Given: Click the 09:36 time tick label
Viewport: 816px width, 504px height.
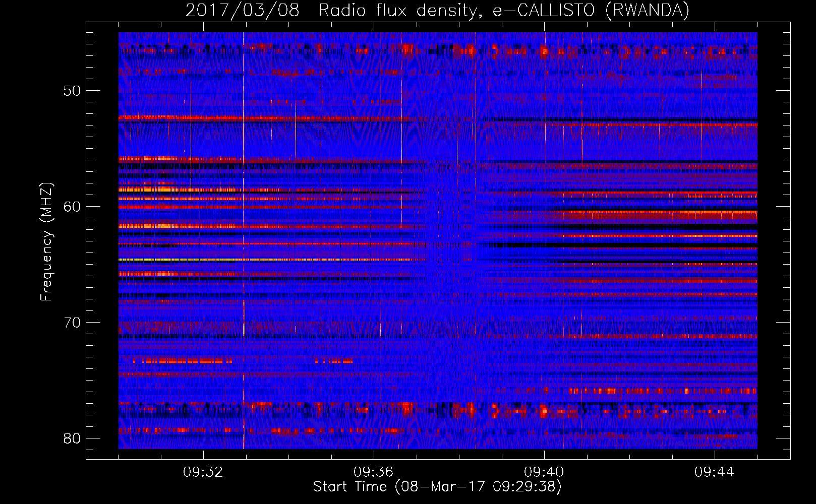Looking at the screenshot, I should point(374,472).
